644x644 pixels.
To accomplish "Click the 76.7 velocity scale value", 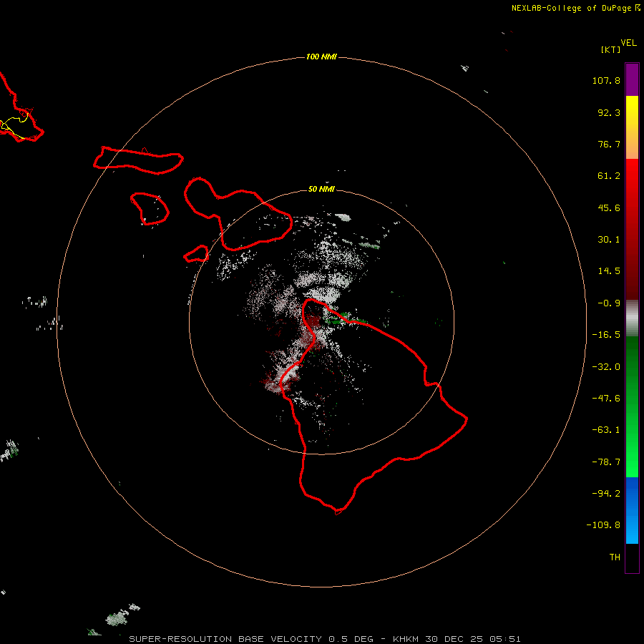I will 609,144.
